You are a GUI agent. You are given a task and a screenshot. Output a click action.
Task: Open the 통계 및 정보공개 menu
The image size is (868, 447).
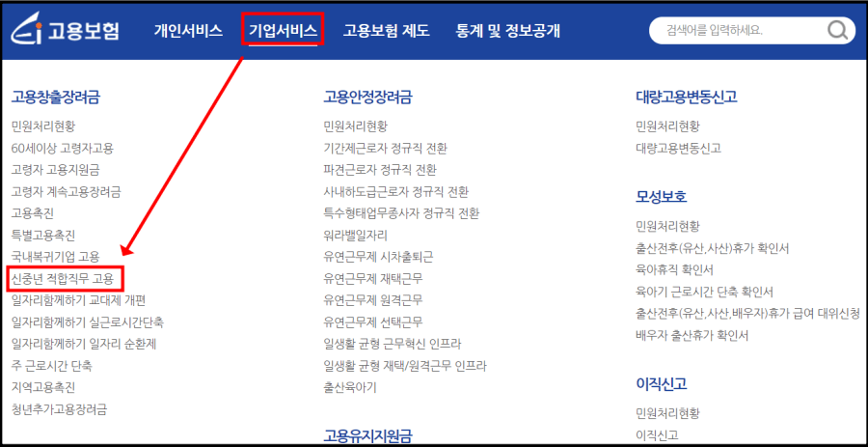508,31
